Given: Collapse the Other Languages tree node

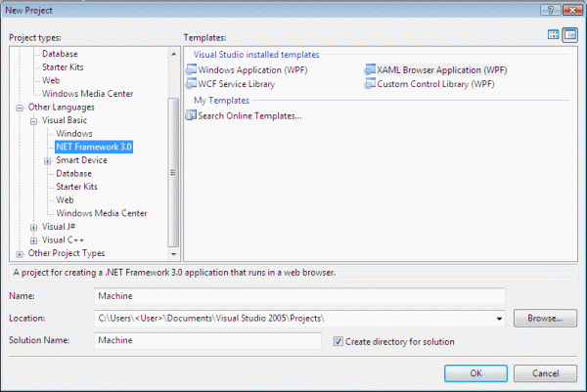Looking at the screenshot, I should 20,109.
